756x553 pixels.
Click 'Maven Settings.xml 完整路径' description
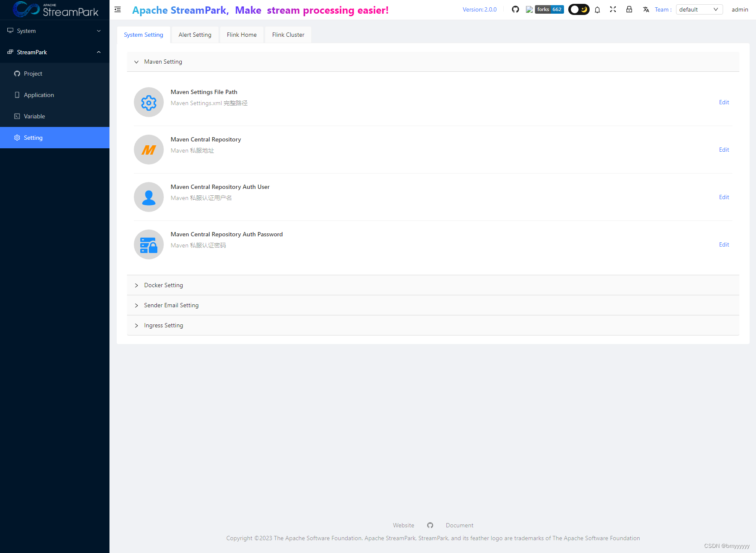click(209, 103)
